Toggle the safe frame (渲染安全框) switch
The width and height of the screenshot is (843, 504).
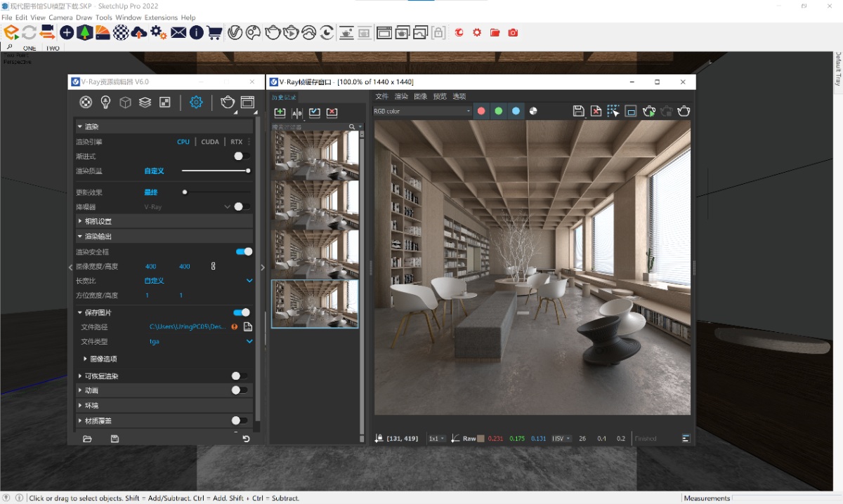coord(244,251)
